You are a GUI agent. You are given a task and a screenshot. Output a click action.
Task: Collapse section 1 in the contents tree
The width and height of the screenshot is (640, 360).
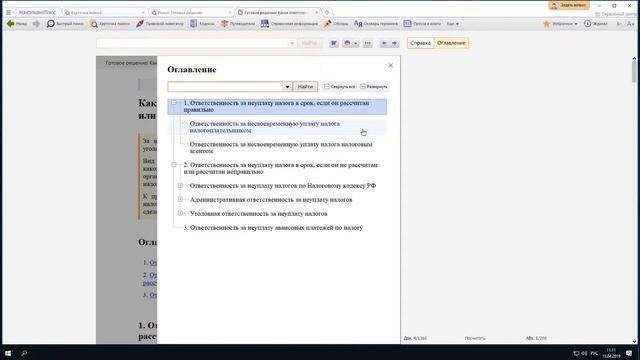pyautogui.click(x=174, y=103)
